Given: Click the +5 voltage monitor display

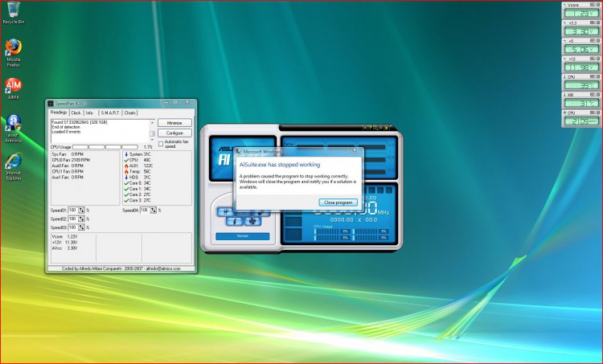Looking at the screenshot, I should 581,49.
